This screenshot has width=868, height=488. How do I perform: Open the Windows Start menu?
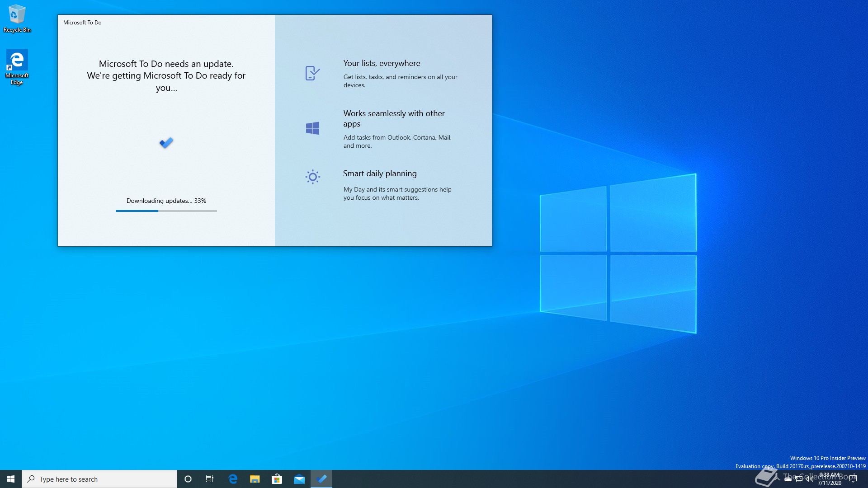[x=11, y=479]
